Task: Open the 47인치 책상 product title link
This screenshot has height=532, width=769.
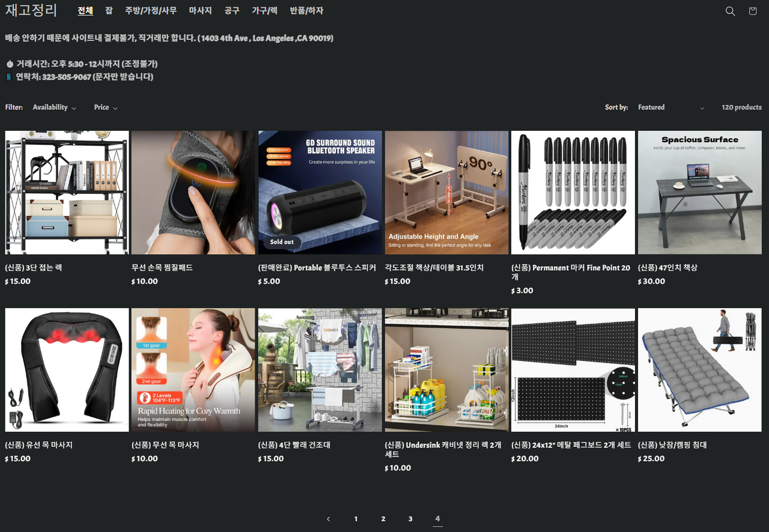Action: (x=667, y=268)
